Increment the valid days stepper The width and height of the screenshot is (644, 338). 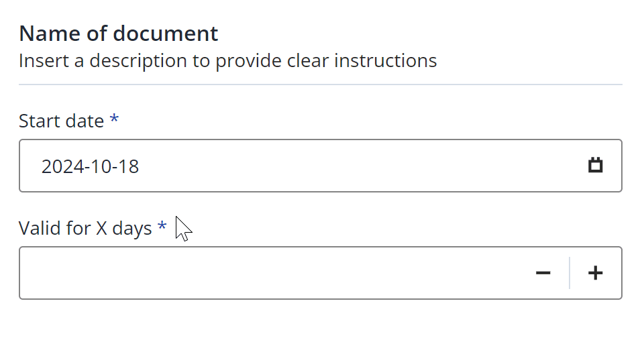click(595, 273)
